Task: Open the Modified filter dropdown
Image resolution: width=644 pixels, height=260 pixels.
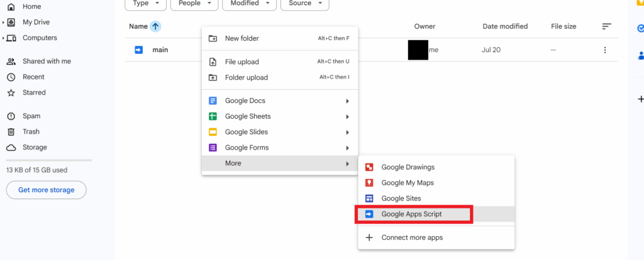Action: click(249, 3)
